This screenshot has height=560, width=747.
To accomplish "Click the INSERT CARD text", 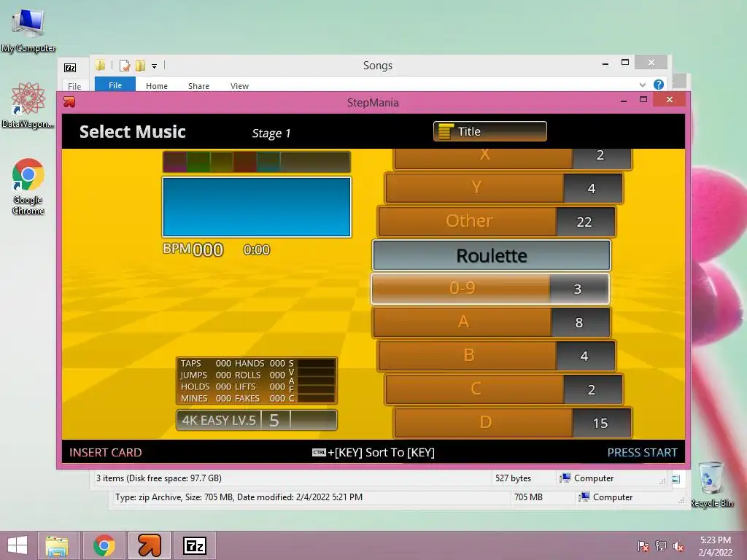I will click(105, 452).
